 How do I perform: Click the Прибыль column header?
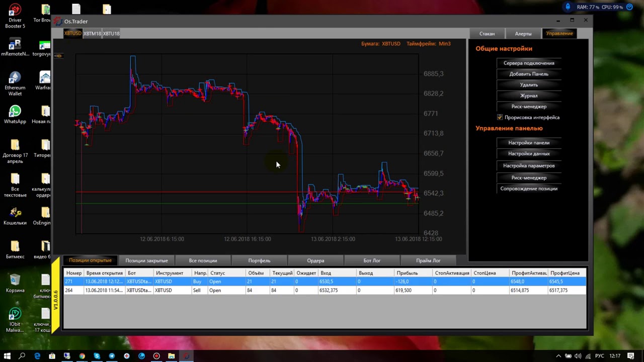407,273
